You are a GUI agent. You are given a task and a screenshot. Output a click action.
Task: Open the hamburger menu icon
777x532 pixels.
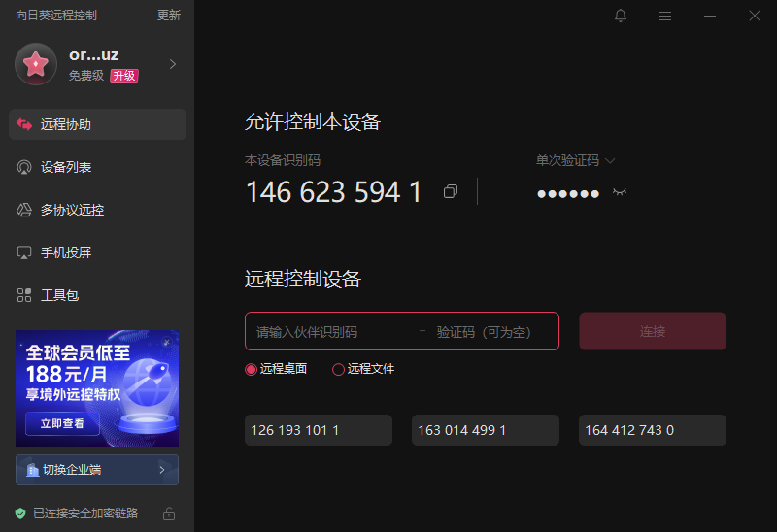point(665,17)
